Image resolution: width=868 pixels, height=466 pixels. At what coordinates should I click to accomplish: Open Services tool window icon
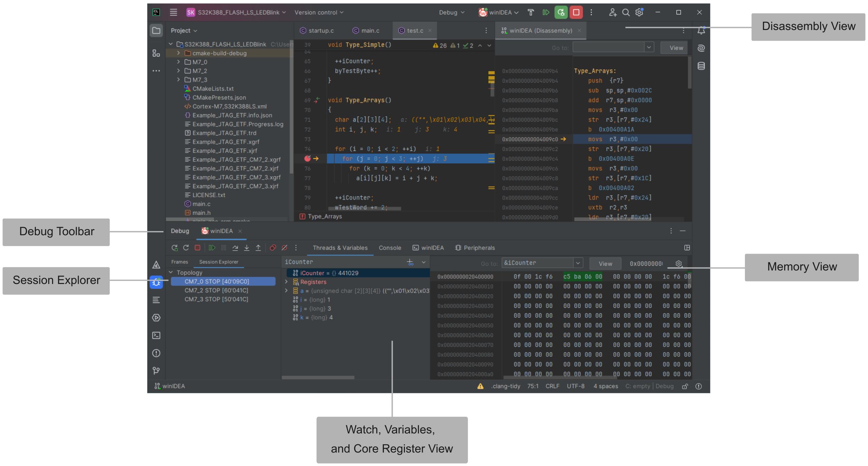[156, 317]
